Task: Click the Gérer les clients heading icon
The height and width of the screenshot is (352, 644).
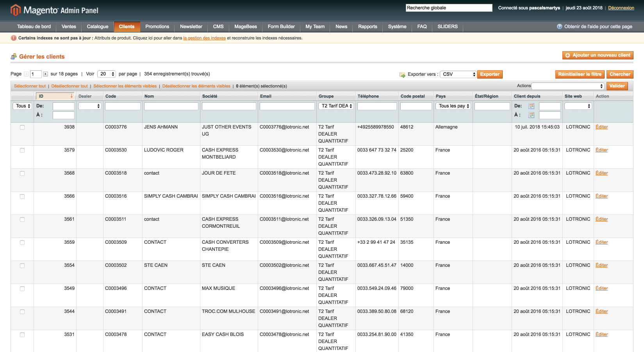Action: coord(14,57)
